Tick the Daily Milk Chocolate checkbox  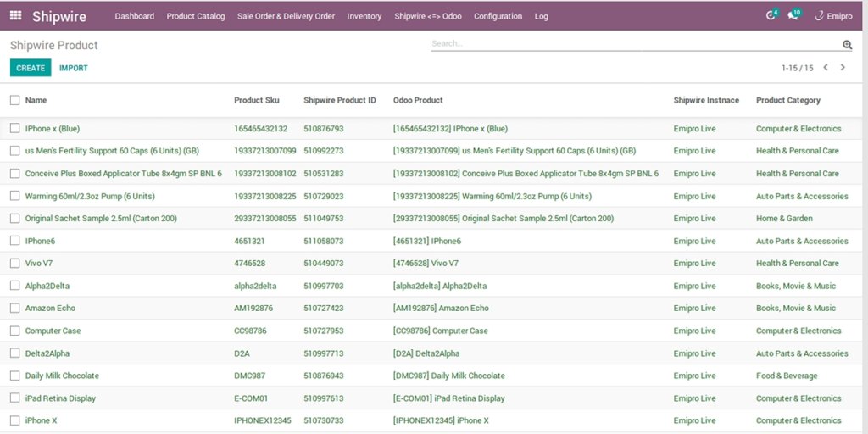tap(14, 376)
